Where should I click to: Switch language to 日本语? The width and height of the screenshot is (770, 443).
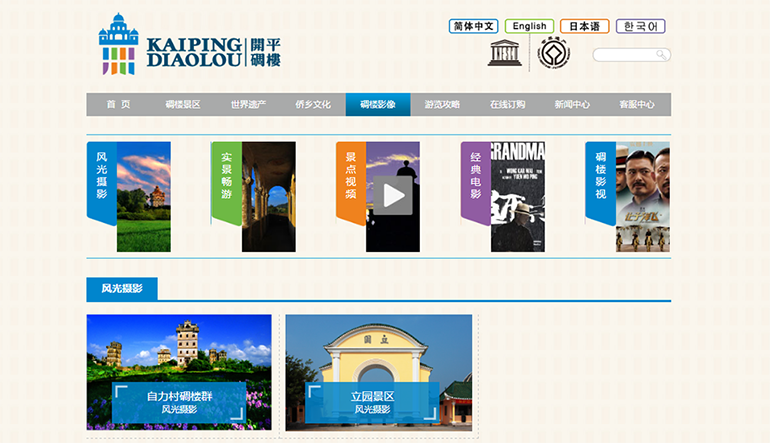(x=584, y=26)
